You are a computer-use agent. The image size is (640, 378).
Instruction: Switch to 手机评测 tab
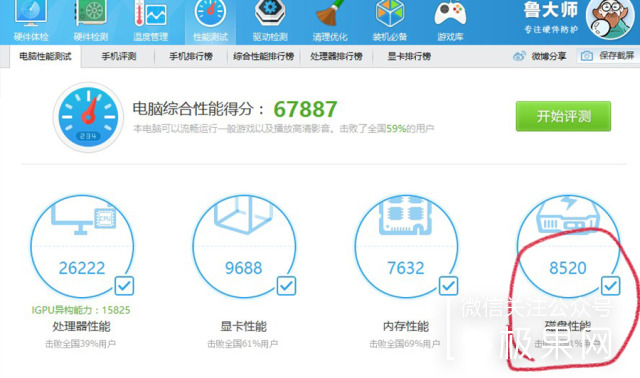pos(119,56)
